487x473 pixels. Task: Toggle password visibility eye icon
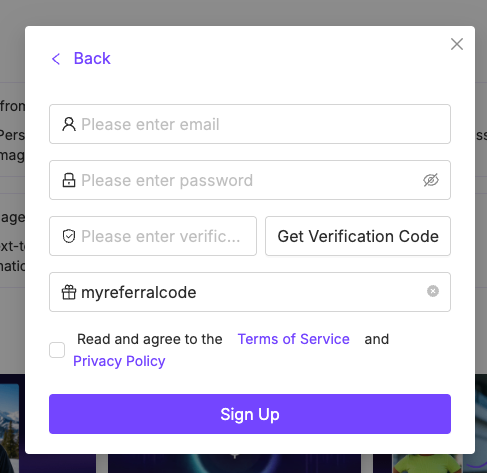pyautogui.click(x=431, y=180)
